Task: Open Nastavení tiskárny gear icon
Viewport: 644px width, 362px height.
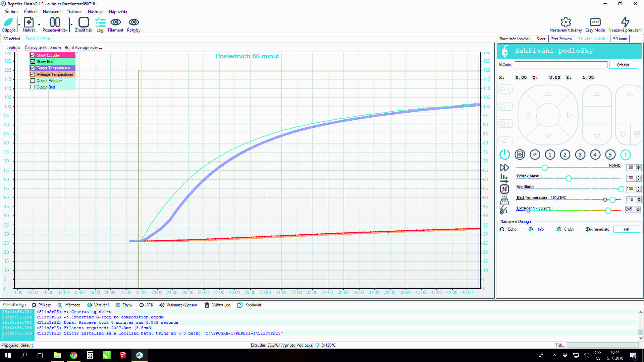Action: point(566,22)
